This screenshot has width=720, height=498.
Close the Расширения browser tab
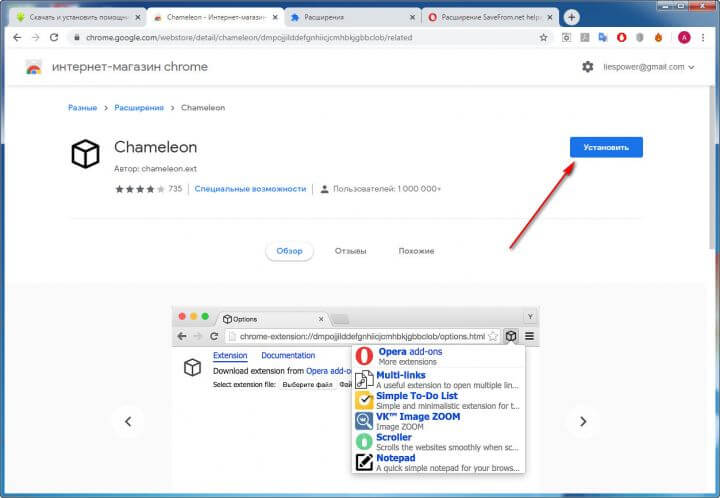point(412,17)
